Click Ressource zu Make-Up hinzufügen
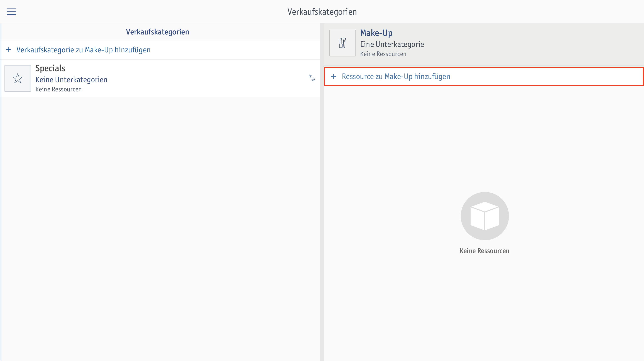Viewport: 644px width, 361px height. 396,76
